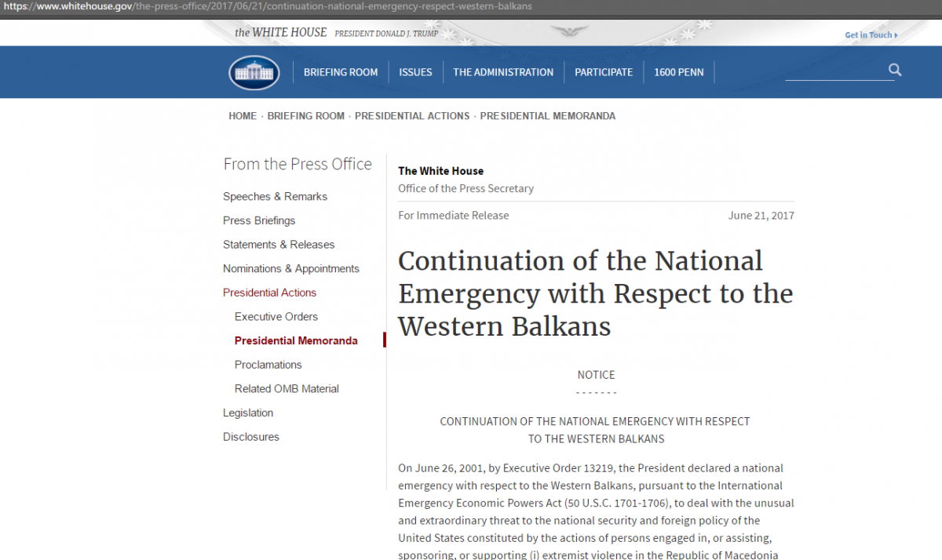Click the White House title text in header

click(281, 32)
